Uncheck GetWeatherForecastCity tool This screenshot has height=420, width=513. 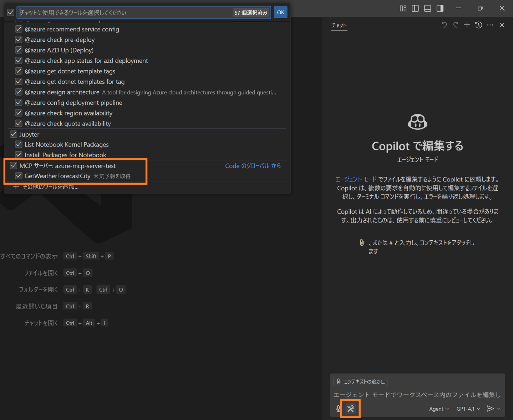coord(19,176)
